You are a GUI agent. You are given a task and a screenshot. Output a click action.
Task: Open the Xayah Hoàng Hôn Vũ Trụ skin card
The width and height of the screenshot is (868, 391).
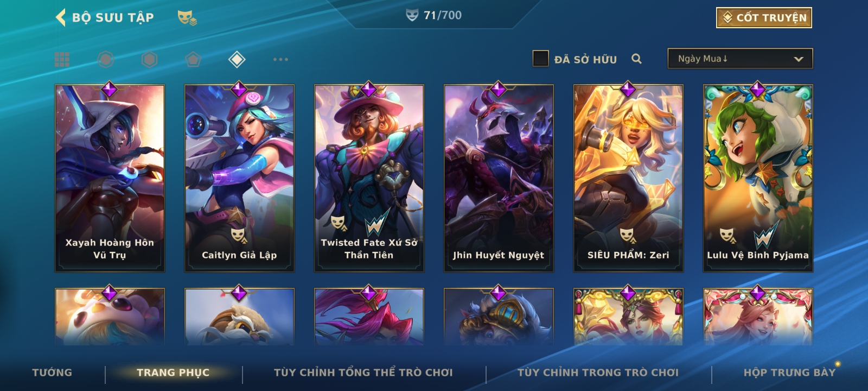(x=110, y=178)
